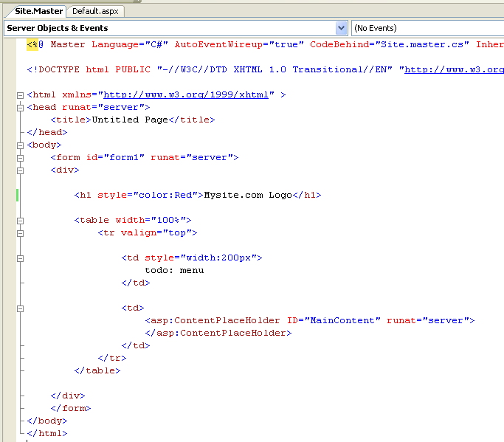504x442 pixels.
Task: Collapse the form1 element region
Action: [x=21, y=158]
